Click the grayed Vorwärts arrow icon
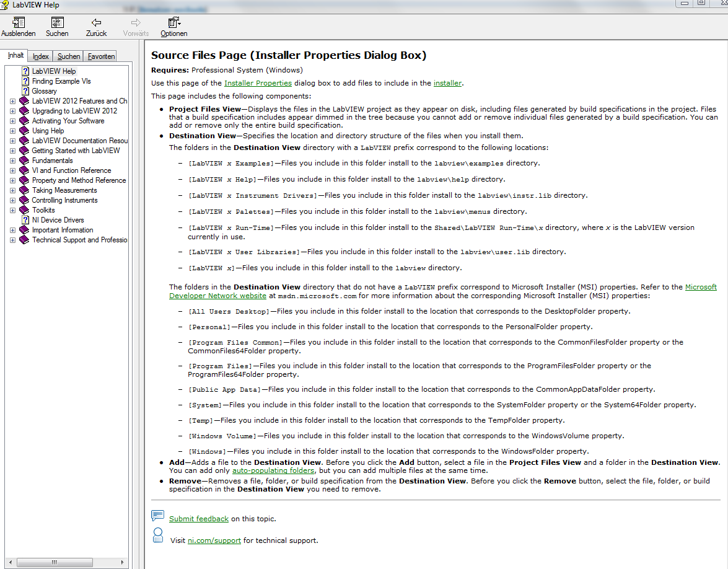Image resolution: width=728 pixels, height=569 pixels. [136, 22]
